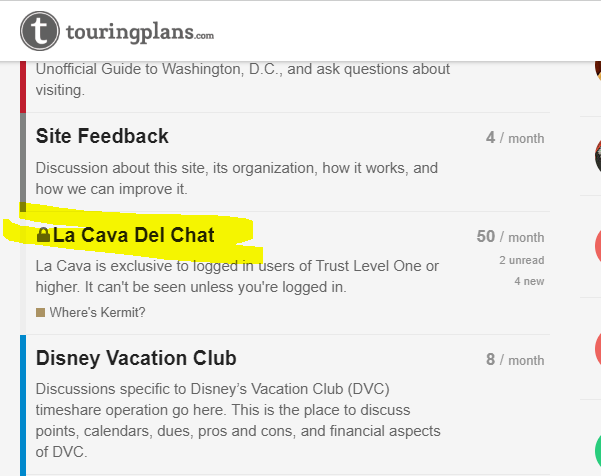Click the green avatar at bottom right

(597, 448)
